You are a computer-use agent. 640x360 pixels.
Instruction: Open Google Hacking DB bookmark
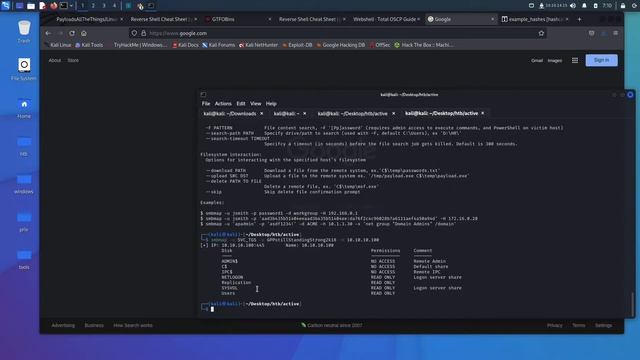pyautogui.click(x=341, y=45)
